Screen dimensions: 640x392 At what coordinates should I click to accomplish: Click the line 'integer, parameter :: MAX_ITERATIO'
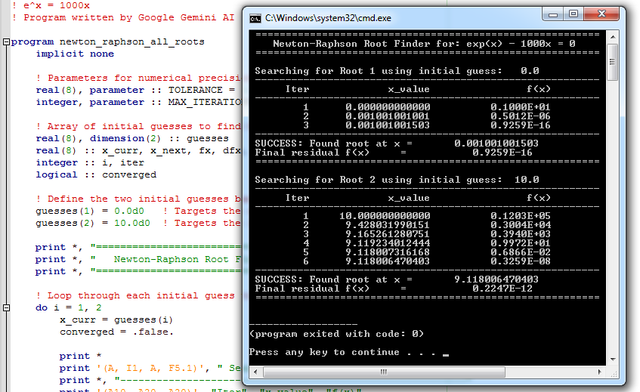139,102
